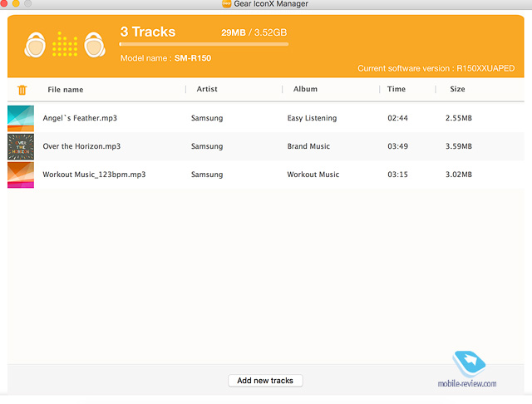This screenshot has width=532, height=404.
Task: Click the 02:44 time value
Action: (x=397, y=118)
